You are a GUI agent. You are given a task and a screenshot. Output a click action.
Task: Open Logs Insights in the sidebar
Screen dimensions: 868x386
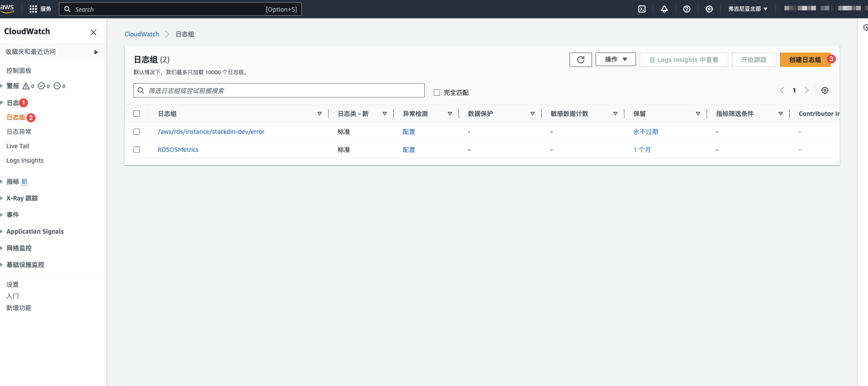click(x=25, y=160)
